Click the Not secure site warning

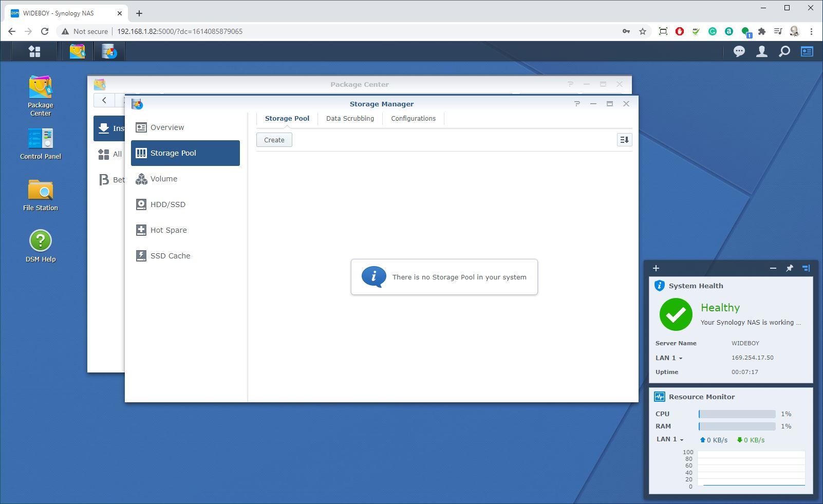(x=85, y=31)
